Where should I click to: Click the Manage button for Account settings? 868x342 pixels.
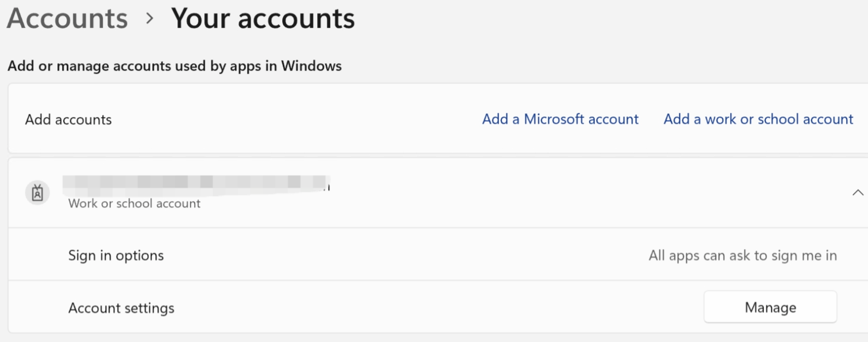pos(770,307)
